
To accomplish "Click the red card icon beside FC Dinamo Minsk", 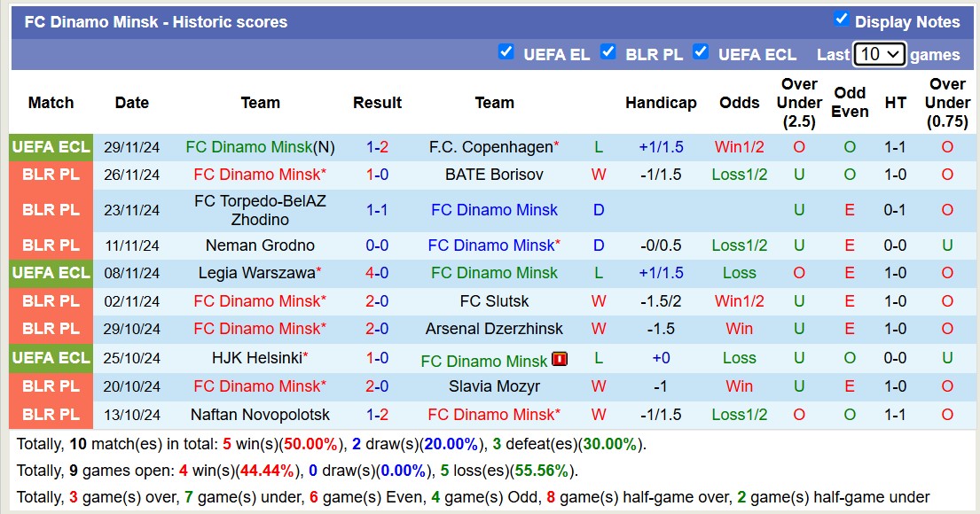I will coord(560,359).
